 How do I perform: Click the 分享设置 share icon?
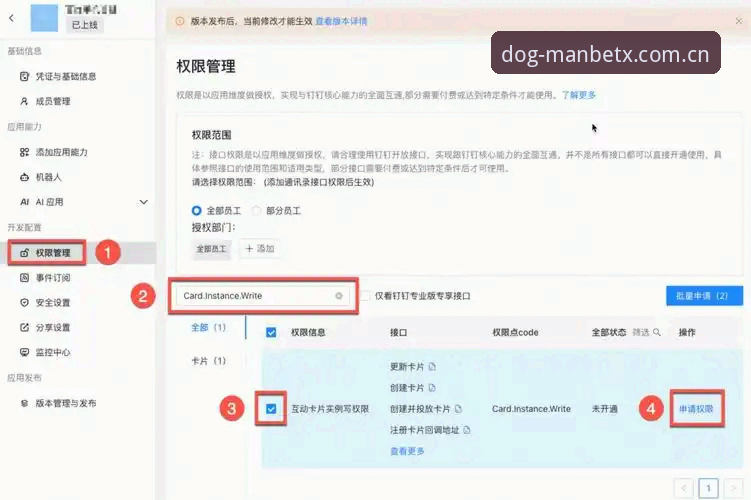[x=24, y=327]
